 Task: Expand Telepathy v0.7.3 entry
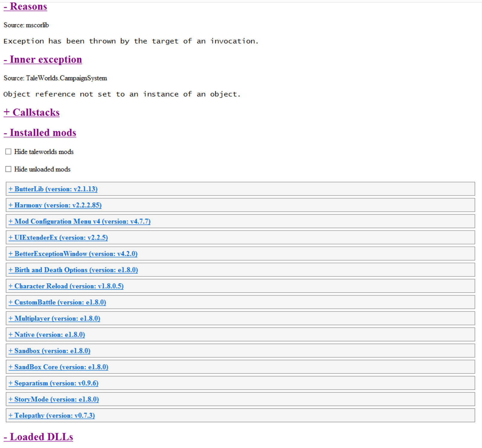click(x=52, y=415)
